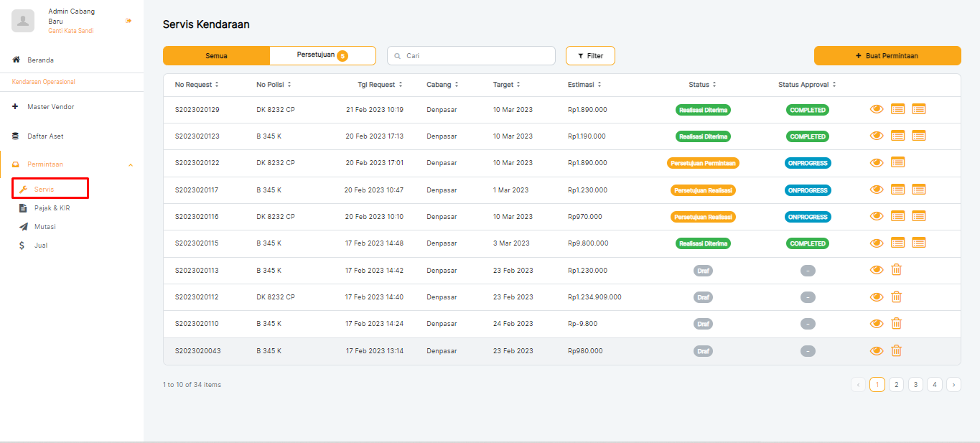Click Buat Permintaan button
The image size is (980, 443).
pos(887,56)
